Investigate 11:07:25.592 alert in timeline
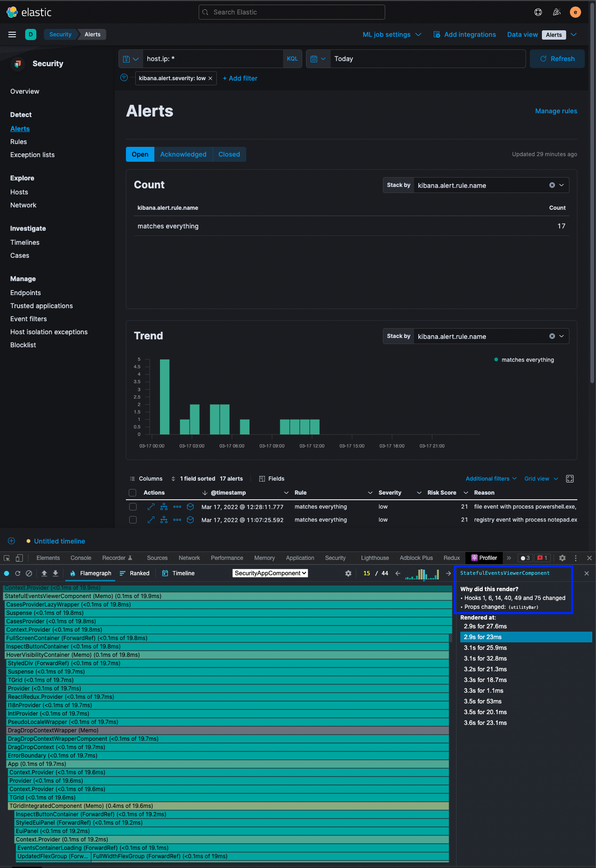Viewport: 596px width, 868px height. (190, 520)
